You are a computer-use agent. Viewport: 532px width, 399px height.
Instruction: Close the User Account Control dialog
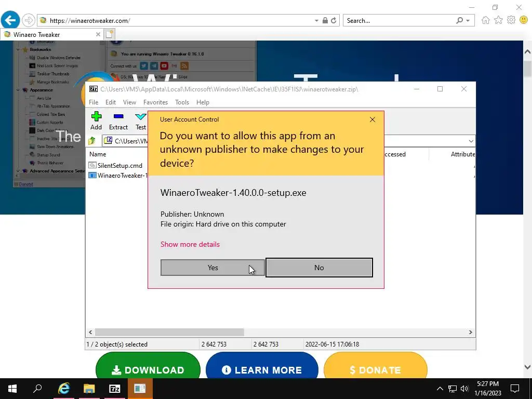373,119
